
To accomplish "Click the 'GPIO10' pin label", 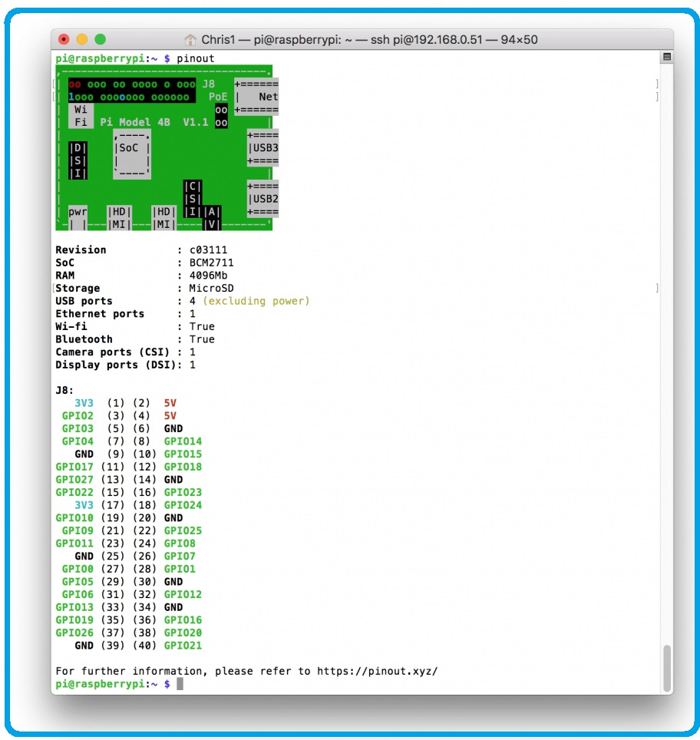I will pos(74,517).
